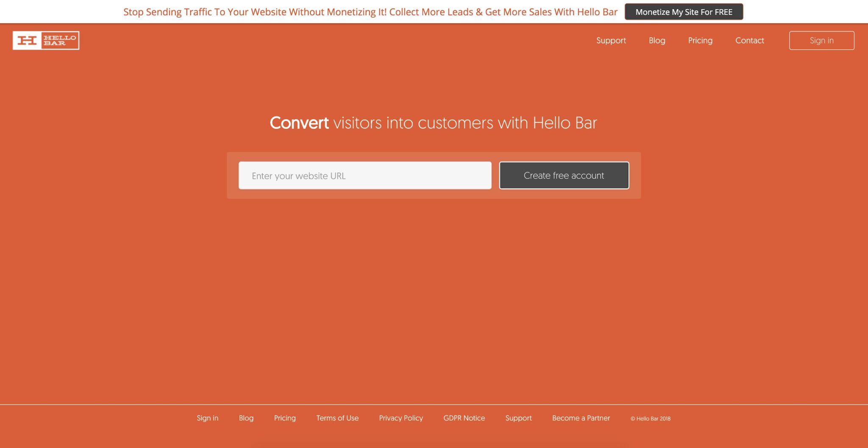Open Contact in top navigation

tap(749, 40)
